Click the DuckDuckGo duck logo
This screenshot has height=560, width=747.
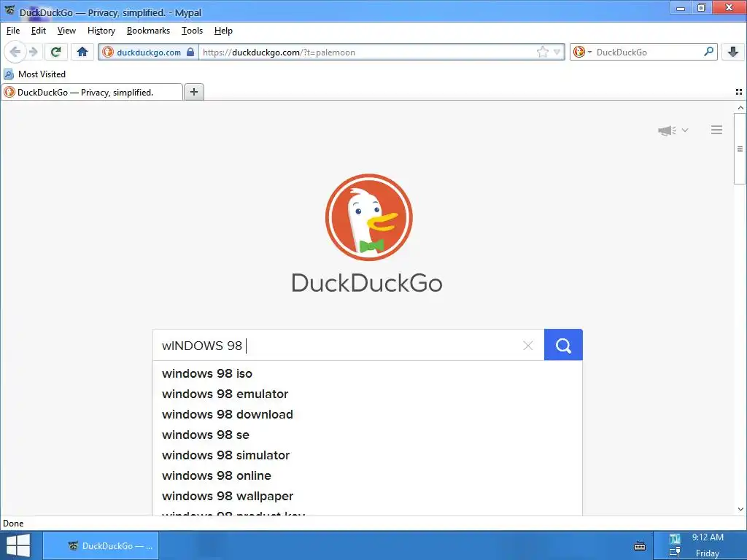point(368,217)
